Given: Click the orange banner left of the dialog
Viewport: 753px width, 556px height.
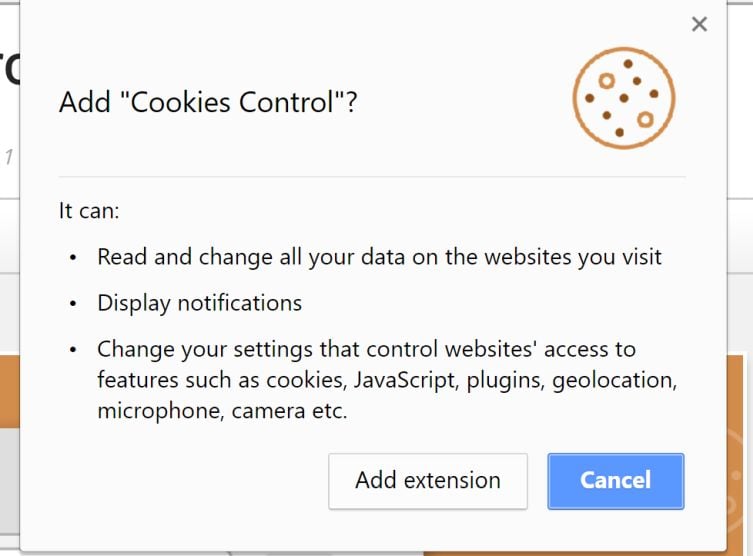Looking at the screenshot, I should (x=9, y=390).
